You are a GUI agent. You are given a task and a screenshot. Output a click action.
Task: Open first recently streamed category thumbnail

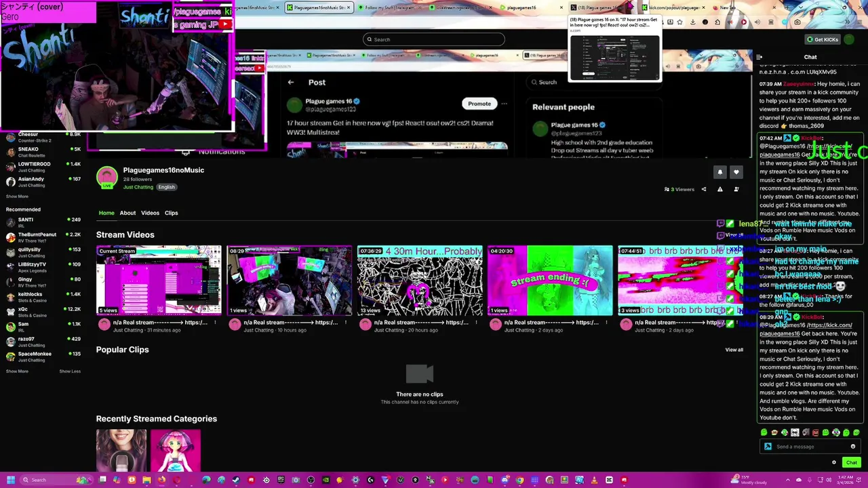click(x=121, y=450)
